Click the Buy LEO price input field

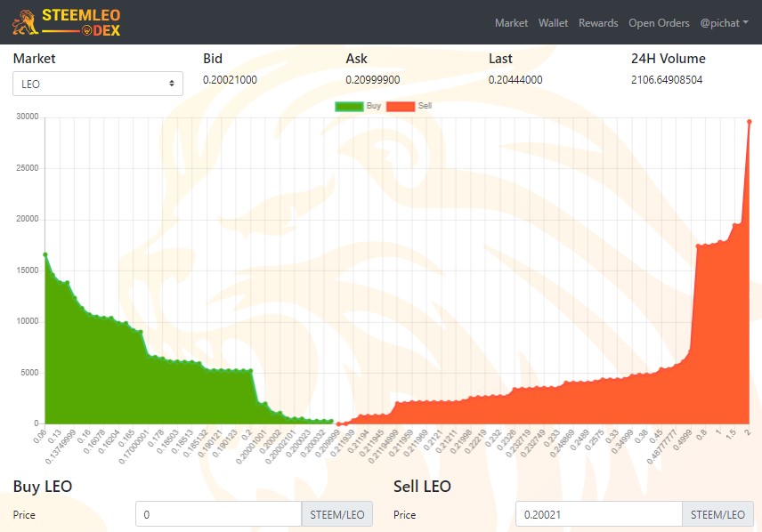(219, 514)
